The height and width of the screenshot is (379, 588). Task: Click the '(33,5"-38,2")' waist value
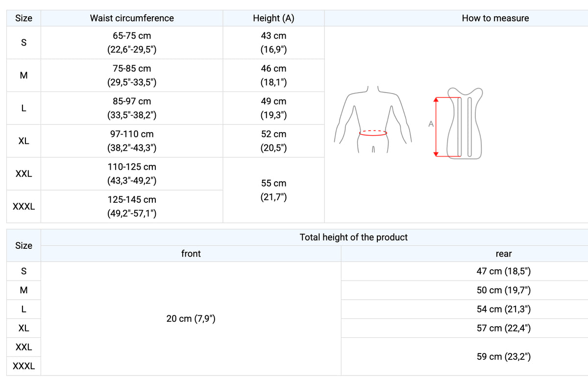pyautogui.click(x=132, y=115)
